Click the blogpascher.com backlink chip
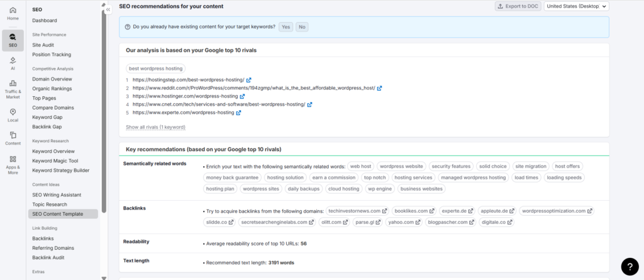The image size is (644, 280). tap(450, 222)
